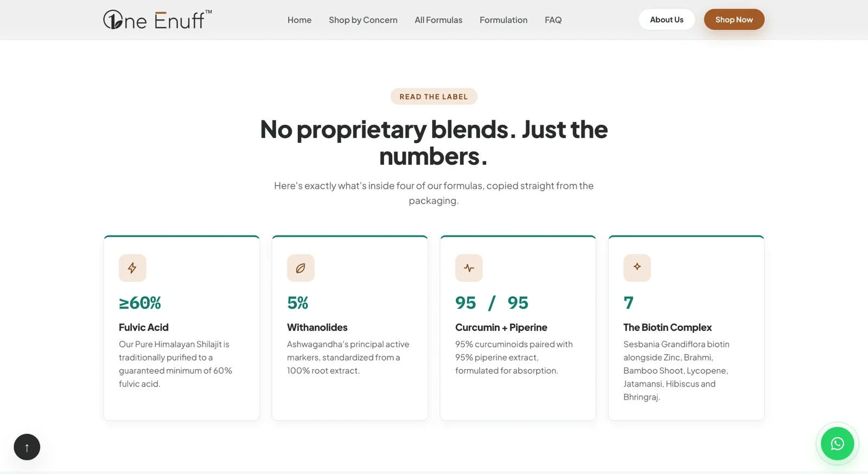Click the 7 statistic in Biotin card
Image resolution: width=868 pixels, height=474 pixels.
628,303
